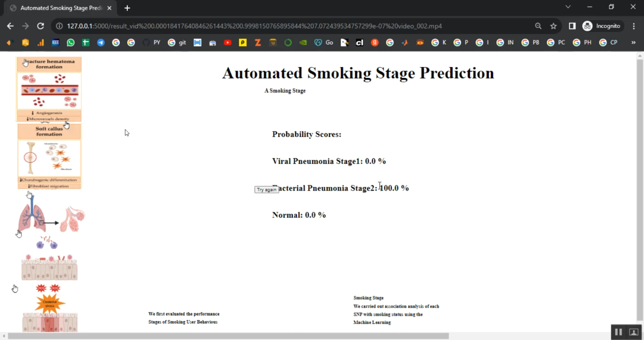This screenshot has width=644, height=340.
Task: Open the tab search dropdown arrow
Action: coord(568,7)
